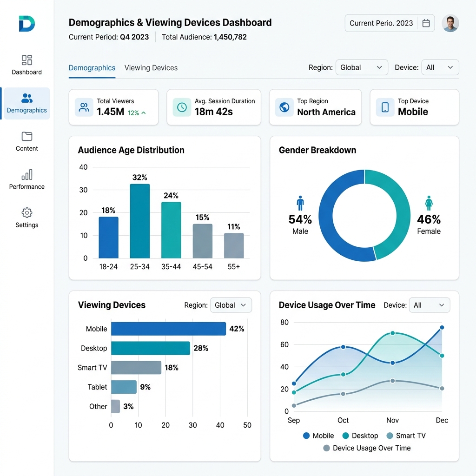Image resolution: width=476 pixels, height=476 pixels.
Task: Click the Smart TV data point at Nov
Action: [392, 381]
